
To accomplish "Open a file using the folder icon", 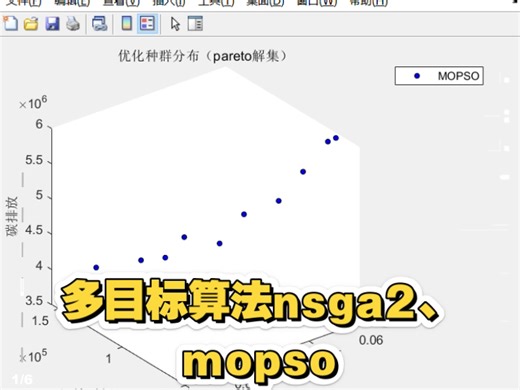I will pos(31,24).
